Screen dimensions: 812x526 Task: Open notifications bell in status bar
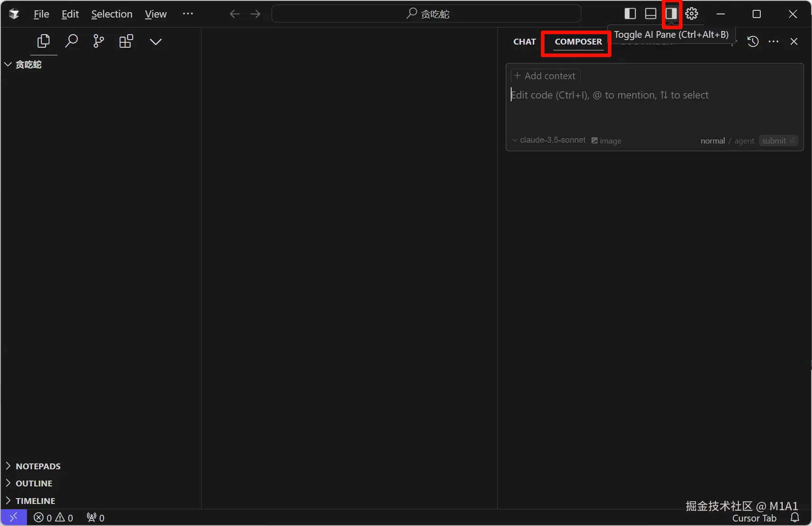(x=795, y=518)
